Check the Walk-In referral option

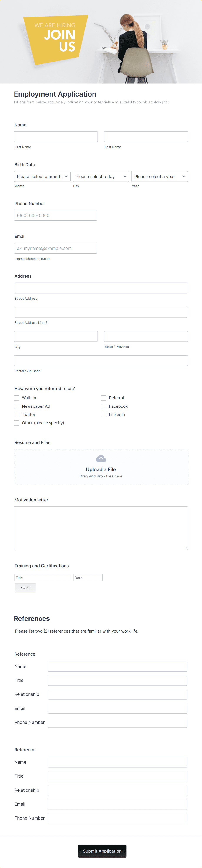[x=17, y=398]
